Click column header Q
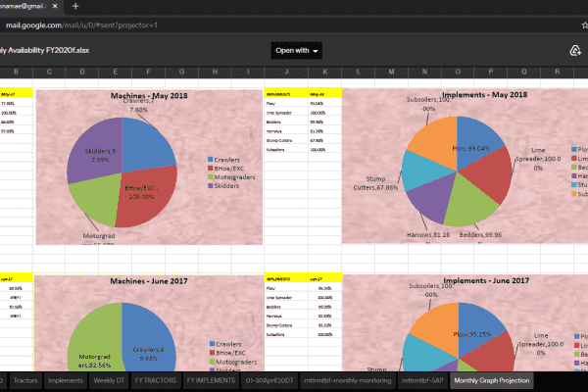The height and width of the screenshot is (392, 588). click(x=524, y=72)
